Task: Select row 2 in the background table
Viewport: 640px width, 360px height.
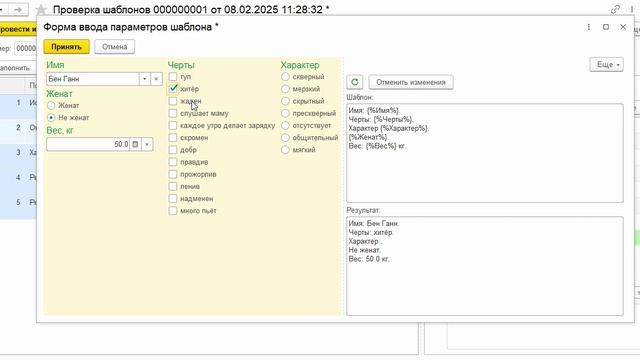Action: [18, 127]
